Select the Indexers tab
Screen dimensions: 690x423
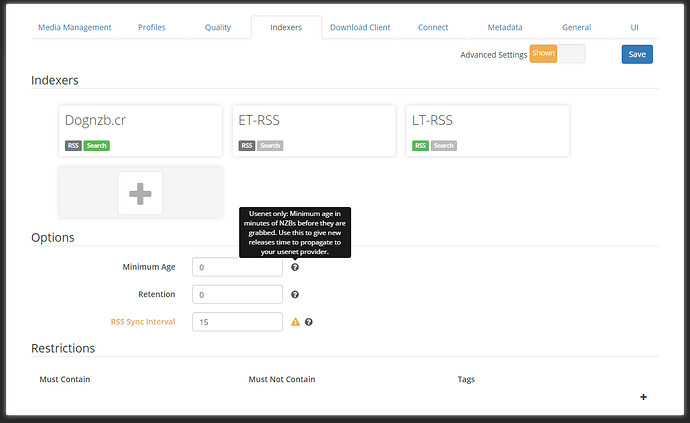286,27
